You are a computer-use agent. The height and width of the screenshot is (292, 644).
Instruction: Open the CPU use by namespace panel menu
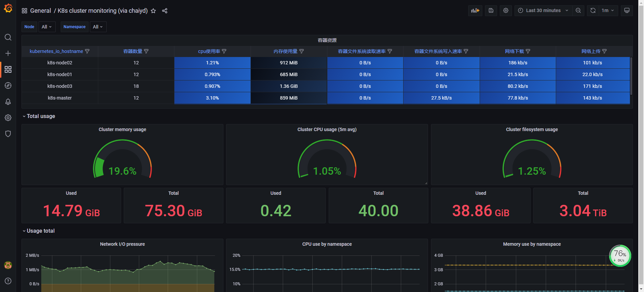click(x=327, y=244)
